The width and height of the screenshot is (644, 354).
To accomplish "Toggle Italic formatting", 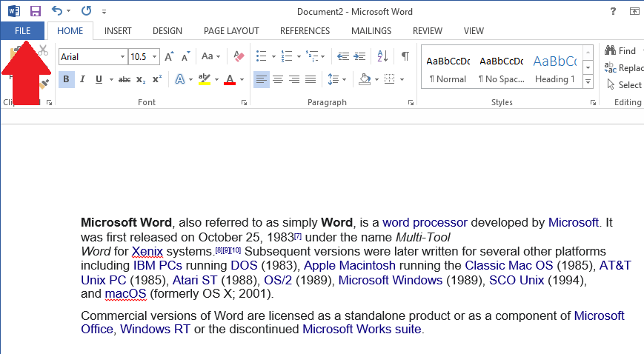I will [x=82, y=79].
